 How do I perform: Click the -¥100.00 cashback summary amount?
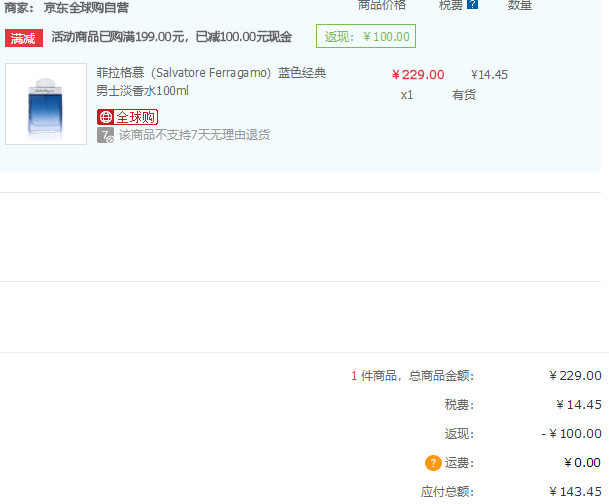pos(575,434)
